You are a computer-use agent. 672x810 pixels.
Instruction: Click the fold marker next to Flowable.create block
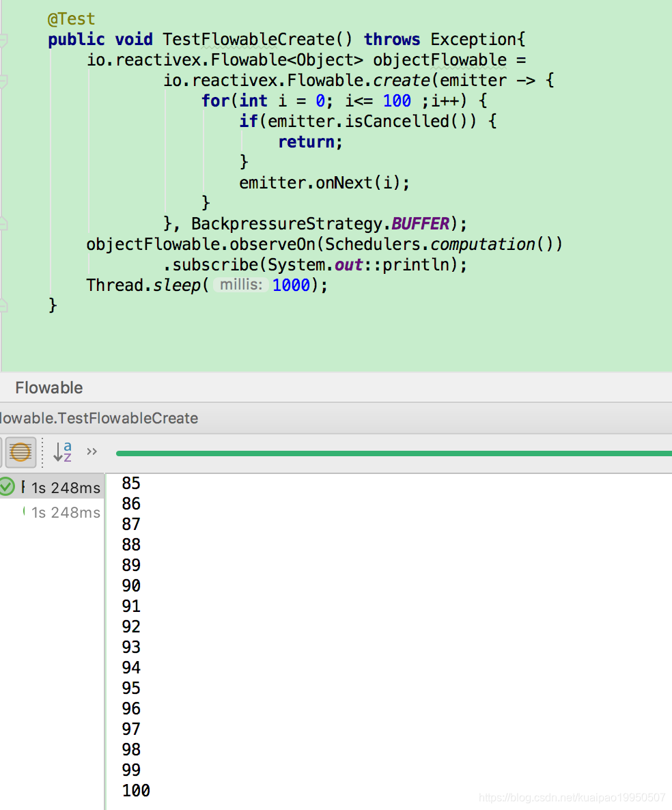click(x=4, y=80)
